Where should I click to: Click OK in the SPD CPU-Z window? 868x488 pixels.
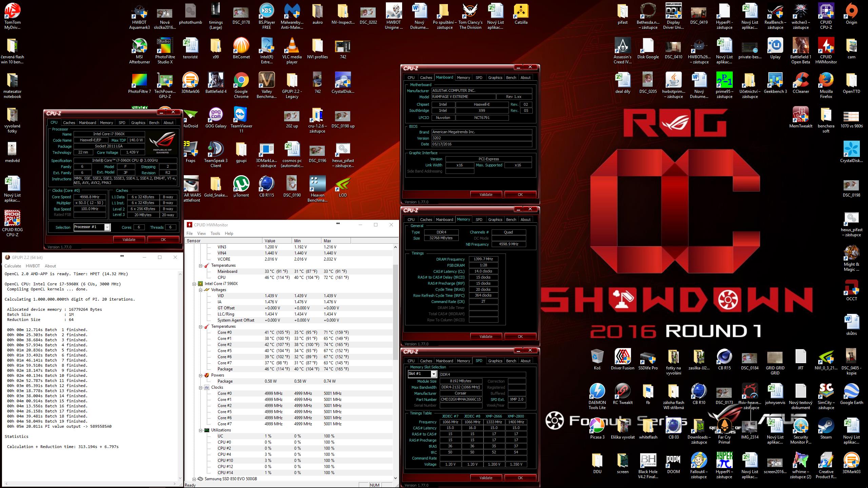(x=520, y=478)
